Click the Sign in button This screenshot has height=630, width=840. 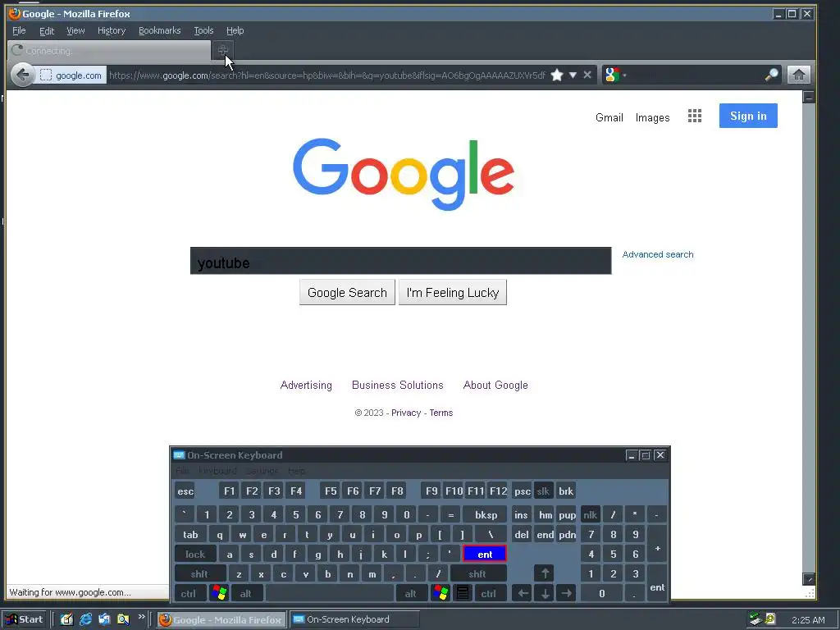click(x=748, y=116)
